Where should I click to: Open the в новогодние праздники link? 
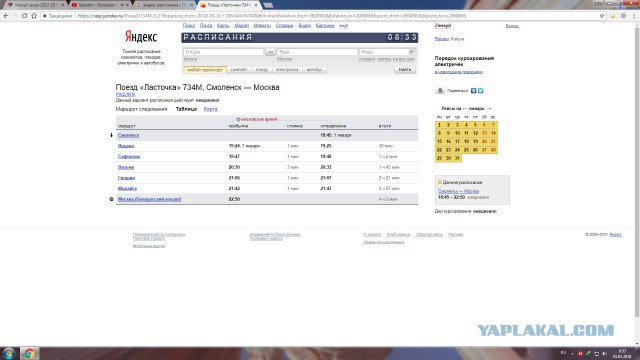[459, 72]
